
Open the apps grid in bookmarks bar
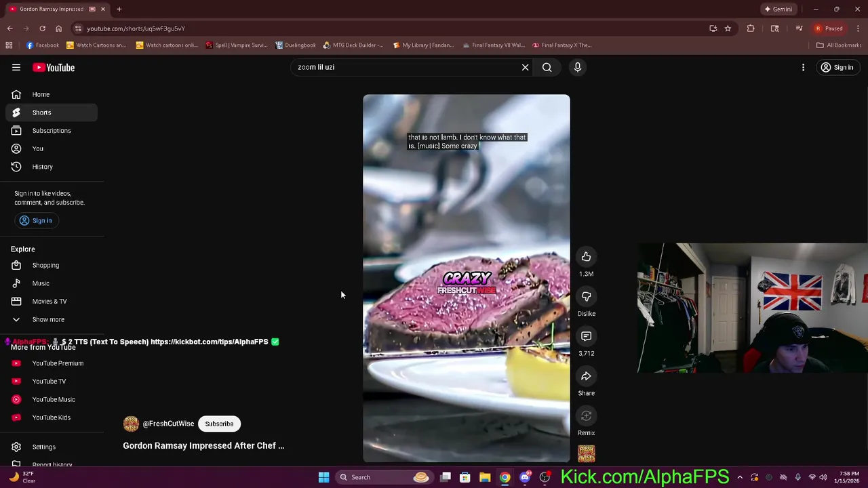pyautogui.click(x=9, y=45)
